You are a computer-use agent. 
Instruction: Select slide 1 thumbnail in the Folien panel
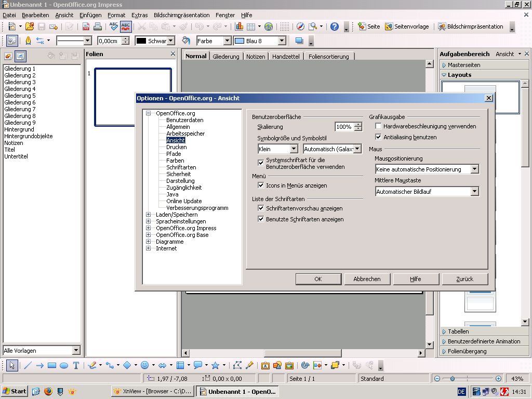(133, 97)
